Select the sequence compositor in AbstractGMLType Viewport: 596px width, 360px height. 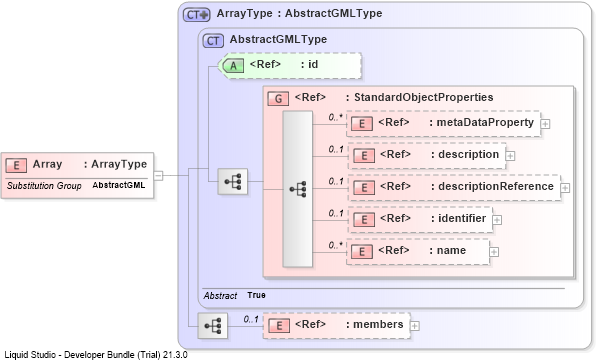pos(233,182)
